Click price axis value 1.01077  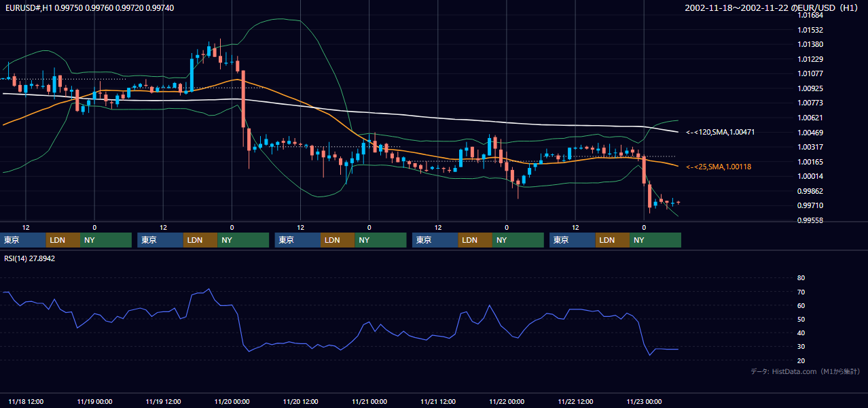click(811, 73)
